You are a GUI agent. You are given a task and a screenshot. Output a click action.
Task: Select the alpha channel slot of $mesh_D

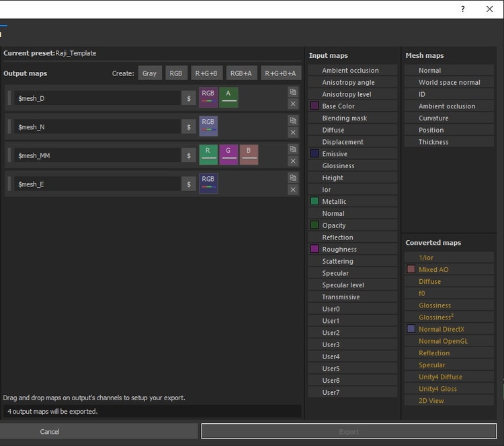[228, 98]
